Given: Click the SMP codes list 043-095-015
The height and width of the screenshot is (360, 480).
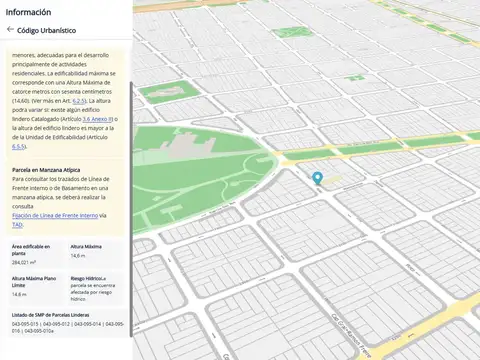Looking at the screenshot, I should click(68, 327).
